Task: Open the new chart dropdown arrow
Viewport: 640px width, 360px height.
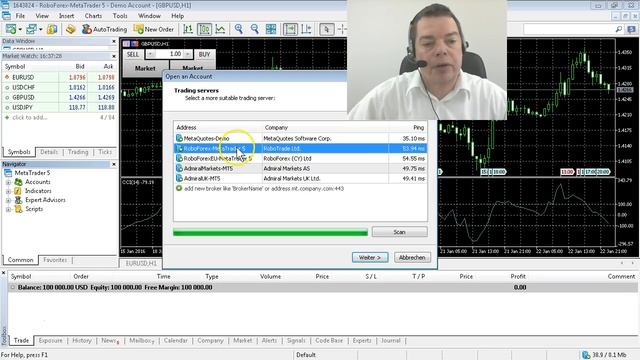Action: coord(20,29)
